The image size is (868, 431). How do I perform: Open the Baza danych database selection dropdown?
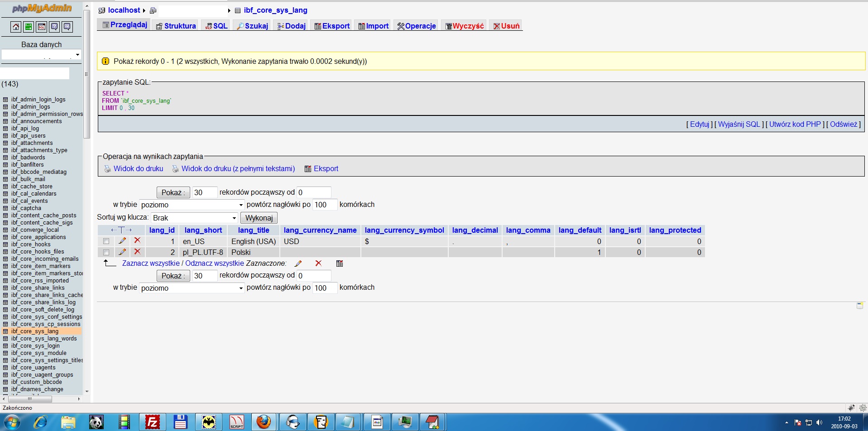tap(41, 55)
